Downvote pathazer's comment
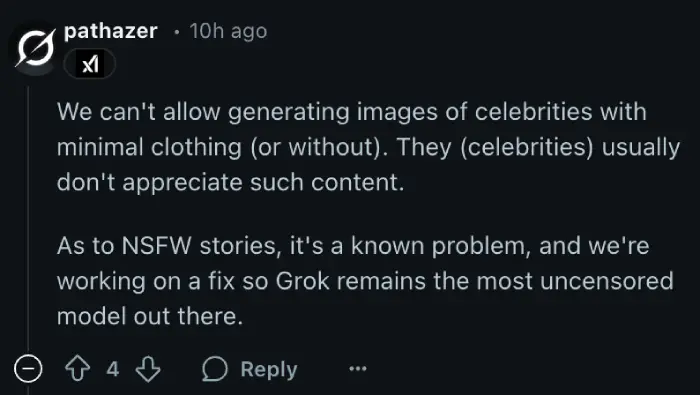Screen dimensions: 700x395 [x=148, y=369]
